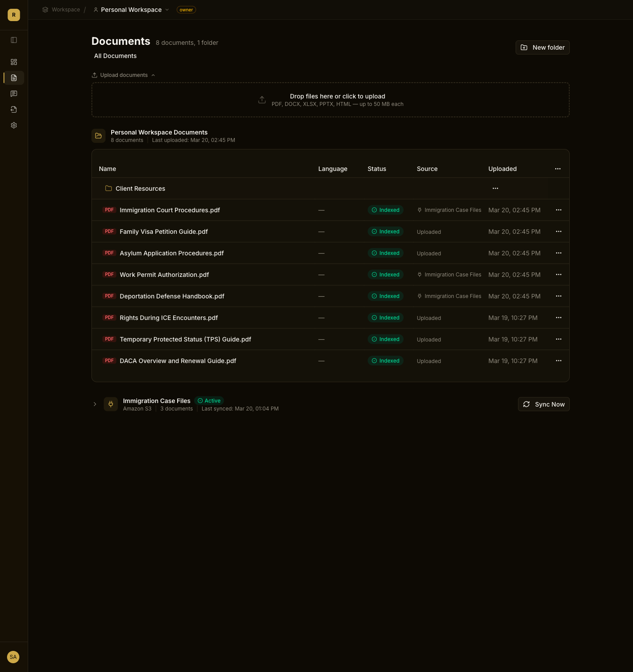Open the table header options menu
The image size is (633, 672).
(558, 169)
